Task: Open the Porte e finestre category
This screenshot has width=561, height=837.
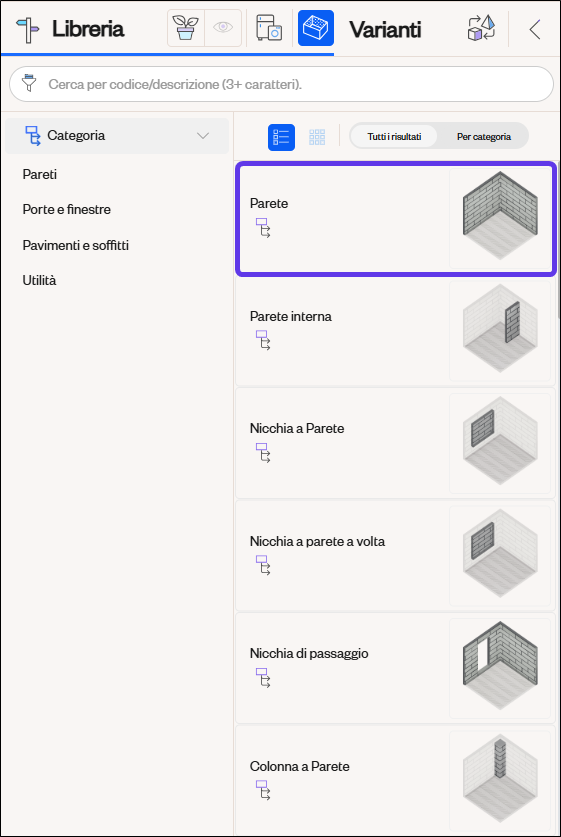Action: point(67,209)
